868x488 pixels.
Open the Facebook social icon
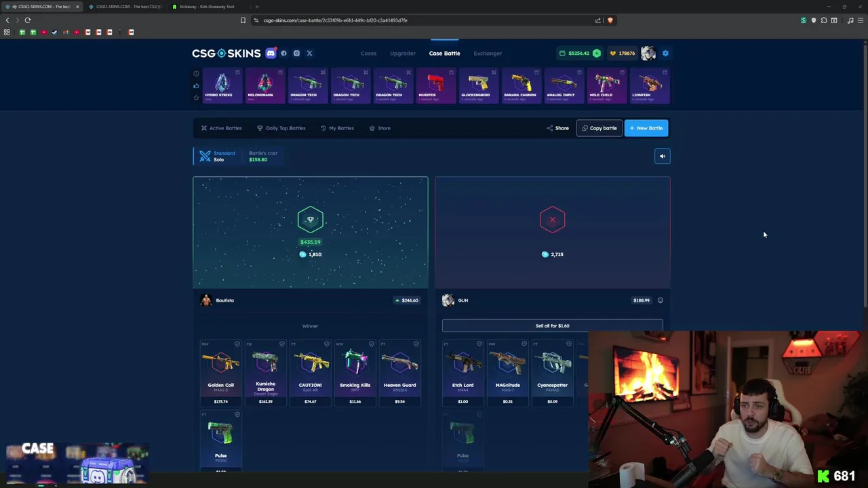tap(284, 53)
